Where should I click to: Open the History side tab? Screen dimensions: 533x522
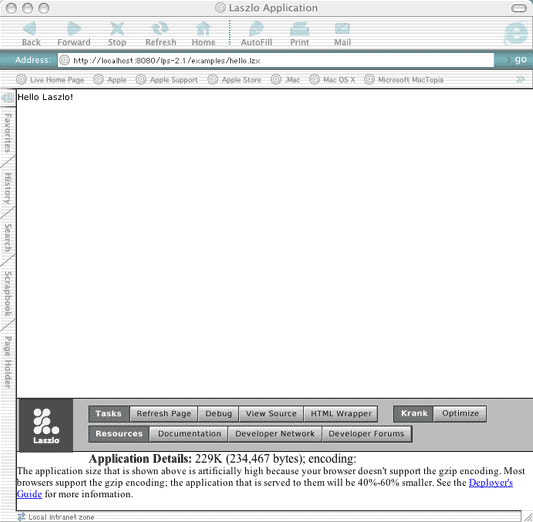tap(8, 188)
